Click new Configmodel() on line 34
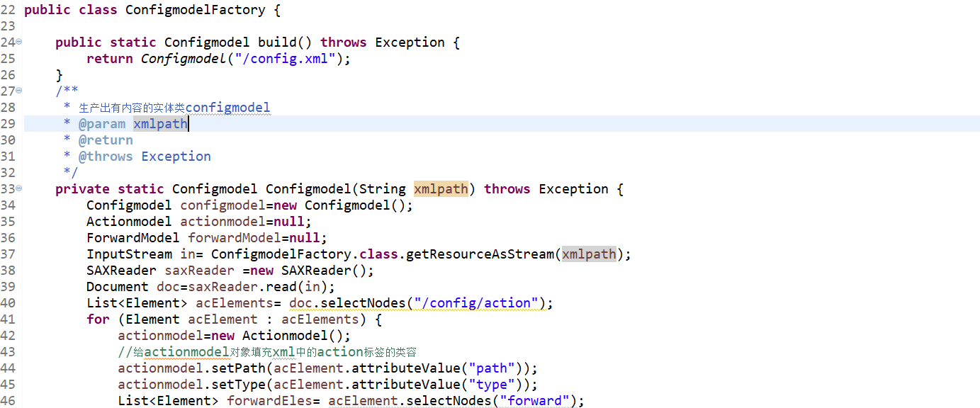This screenshot has width=980, height=408. (340, 205)
